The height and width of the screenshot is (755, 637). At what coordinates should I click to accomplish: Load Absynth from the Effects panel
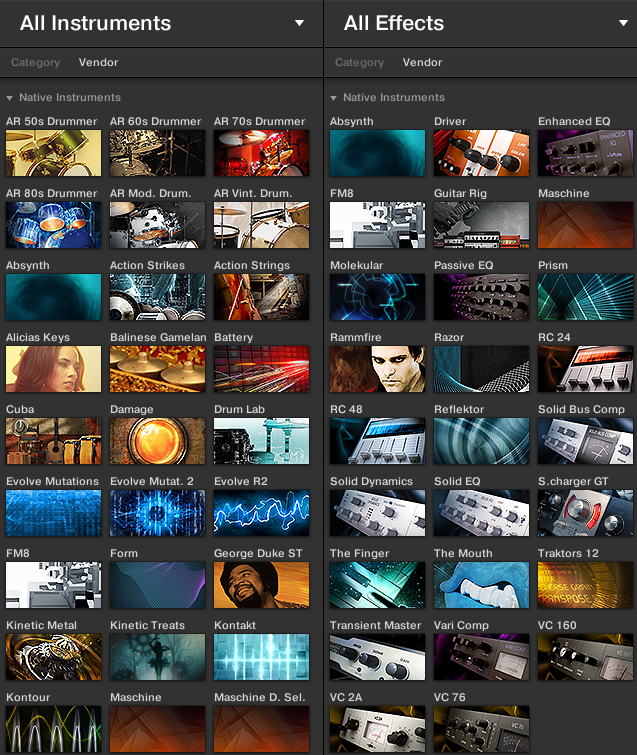(x=377, y=153)
